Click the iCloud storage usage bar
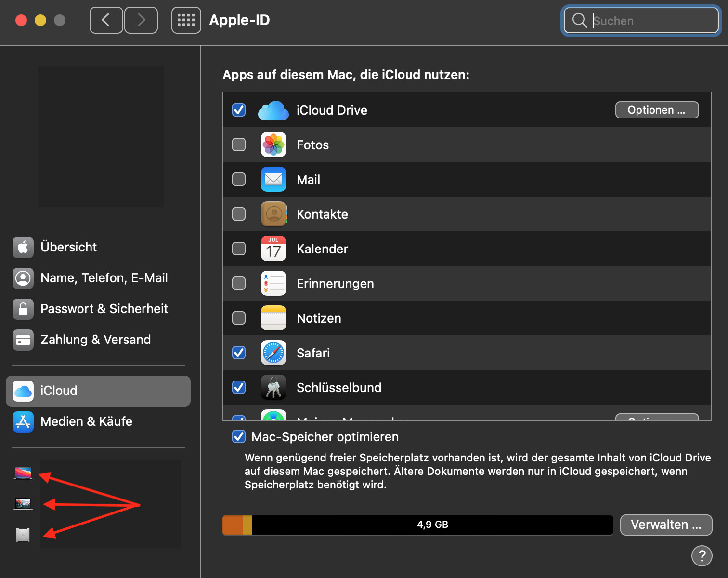 click(x=417, y=525)
